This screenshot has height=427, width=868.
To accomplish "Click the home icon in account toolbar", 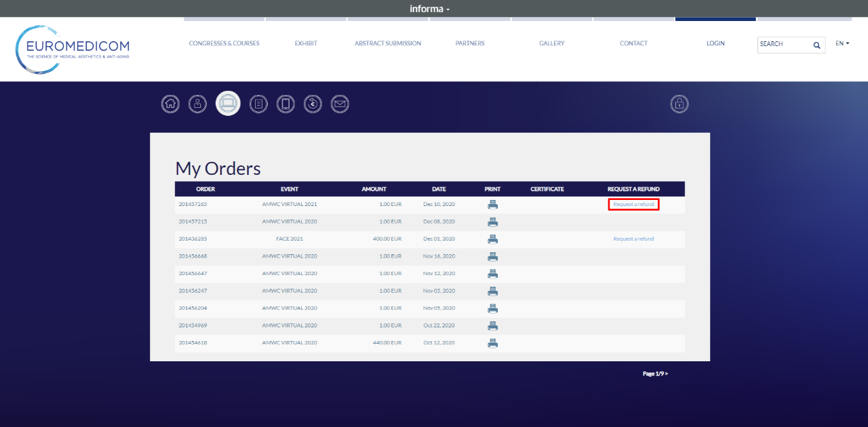I will point(170,104).
